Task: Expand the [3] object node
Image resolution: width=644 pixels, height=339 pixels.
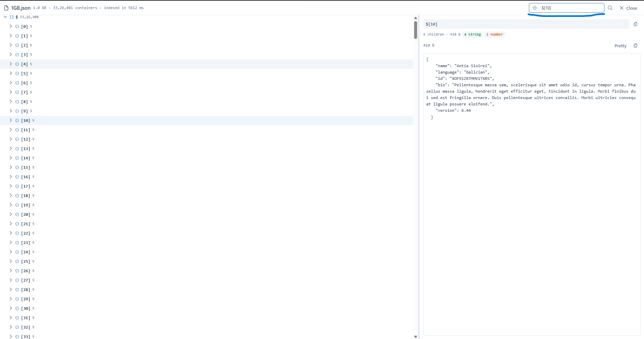Action: point(11,54)
